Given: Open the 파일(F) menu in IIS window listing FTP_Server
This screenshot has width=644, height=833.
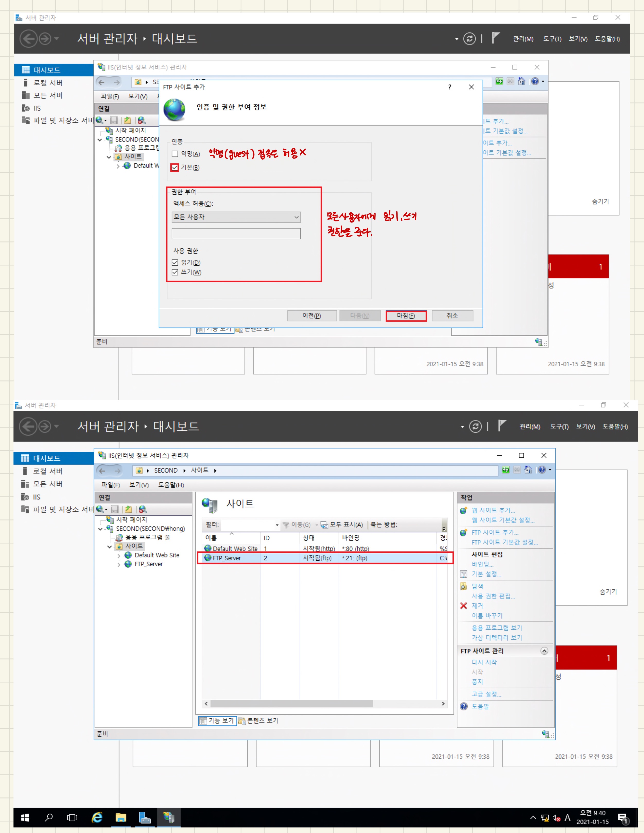Looking at the screenshot, I should (111, 485).
